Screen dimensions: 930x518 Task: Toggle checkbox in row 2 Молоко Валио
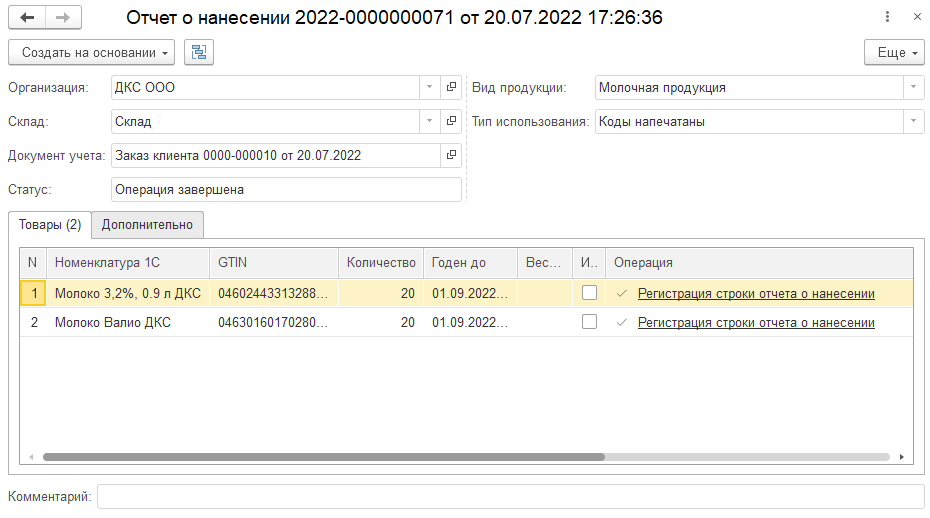(589, 322)
